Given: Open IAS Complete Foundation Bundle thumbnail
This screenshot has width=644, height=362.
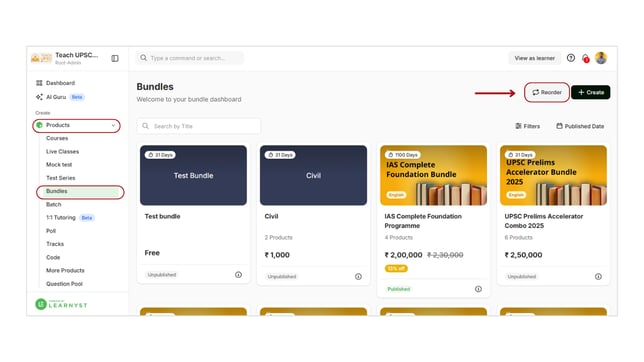Looking at the screenshot, I should [x=433, y=175].
